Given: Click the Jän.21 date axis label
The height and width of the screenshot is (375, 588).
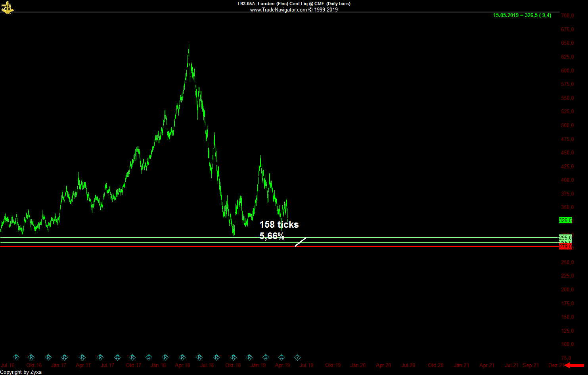Looking at the screenshot, I should (x=462, y=365).
